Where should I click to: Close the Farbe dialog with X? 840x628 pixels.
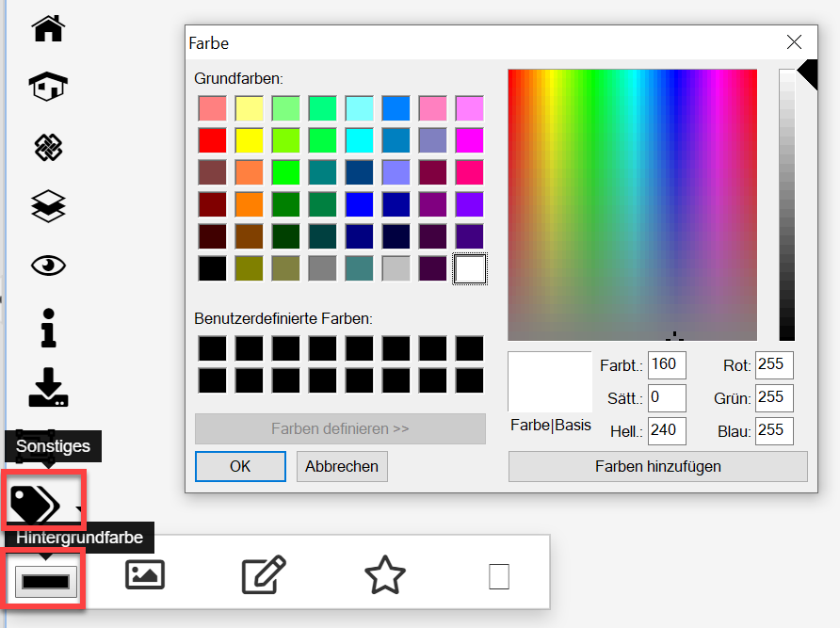point(794,41)
